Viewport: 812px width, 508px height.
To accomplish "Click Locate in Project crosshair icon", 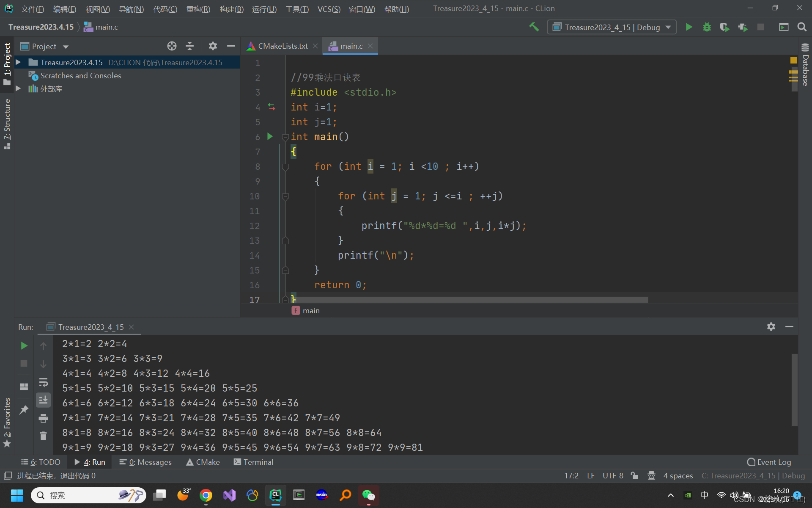I will tap(172, 46).
